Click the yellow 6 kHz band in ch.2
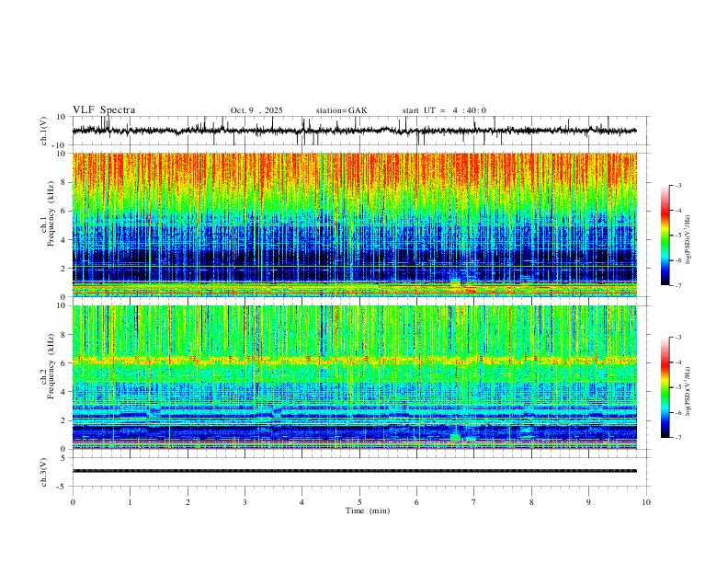The image size is (728, 563). 354,360
